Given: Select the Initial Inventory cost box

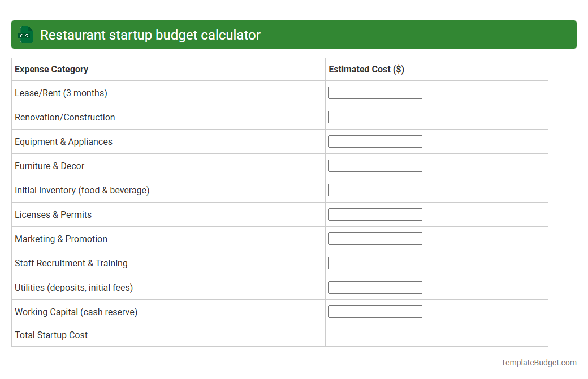Looking at the screenshot, I should tap(375, 189).
